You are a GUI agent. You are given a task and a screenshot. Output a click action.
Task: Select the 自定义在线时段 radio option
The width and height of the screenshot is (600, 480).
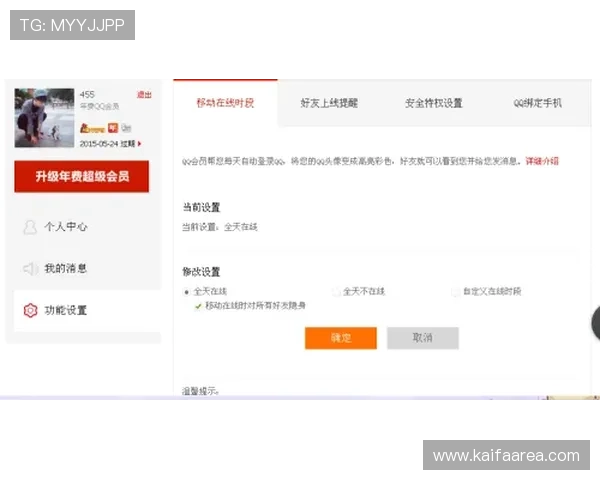point(456,292)
